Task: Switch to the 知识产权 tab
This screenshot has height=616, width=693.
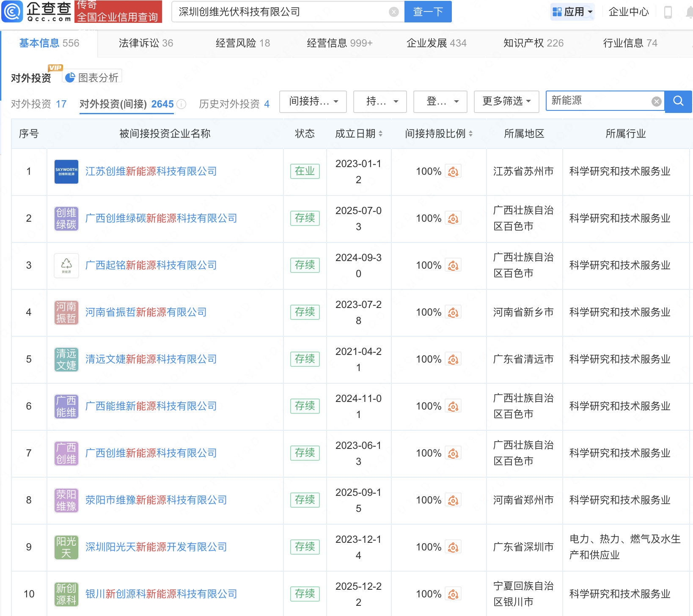Action: pyautogui.click(x=533, y=43)
